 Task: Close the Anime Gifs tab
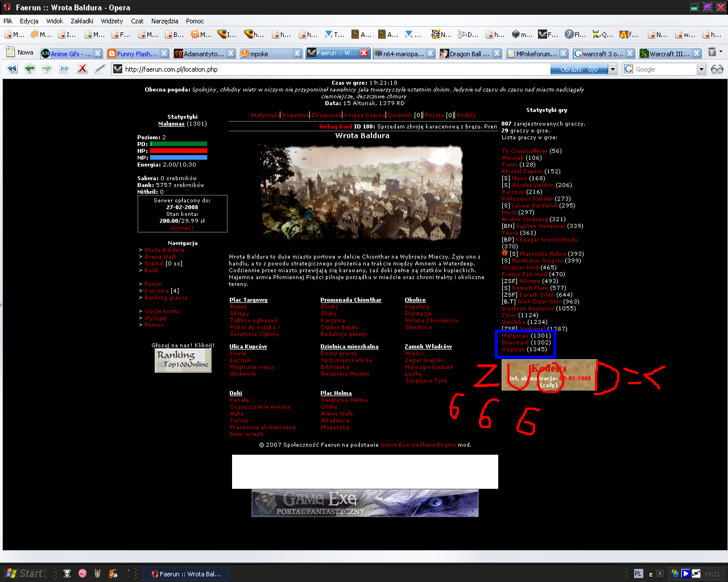(98, 53)
